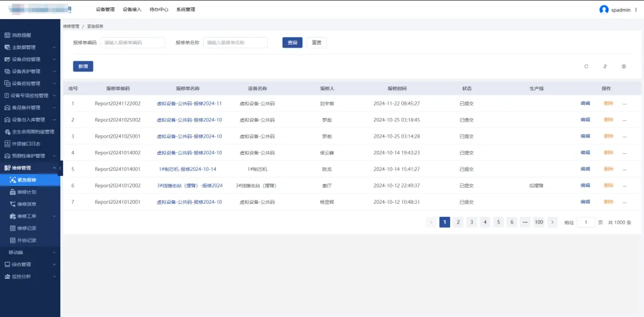Go to page 2 in pagination
Viewport: 644px width, 317px height.
click(458, 222)
